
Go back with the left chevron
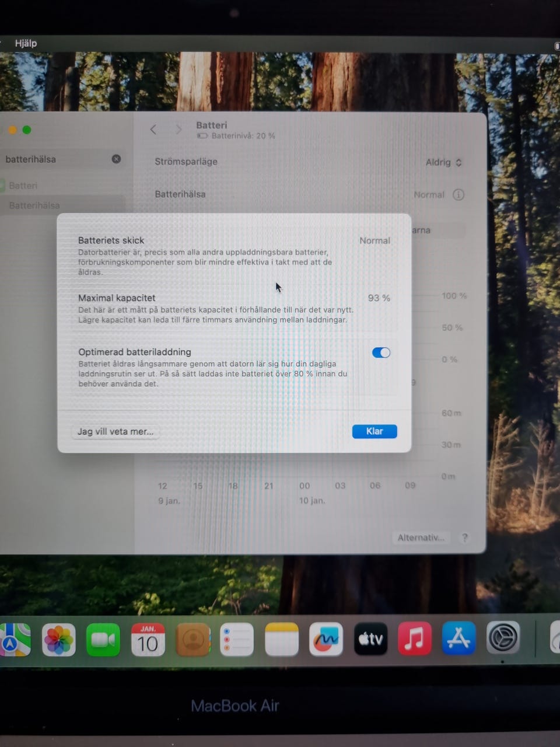153,130
